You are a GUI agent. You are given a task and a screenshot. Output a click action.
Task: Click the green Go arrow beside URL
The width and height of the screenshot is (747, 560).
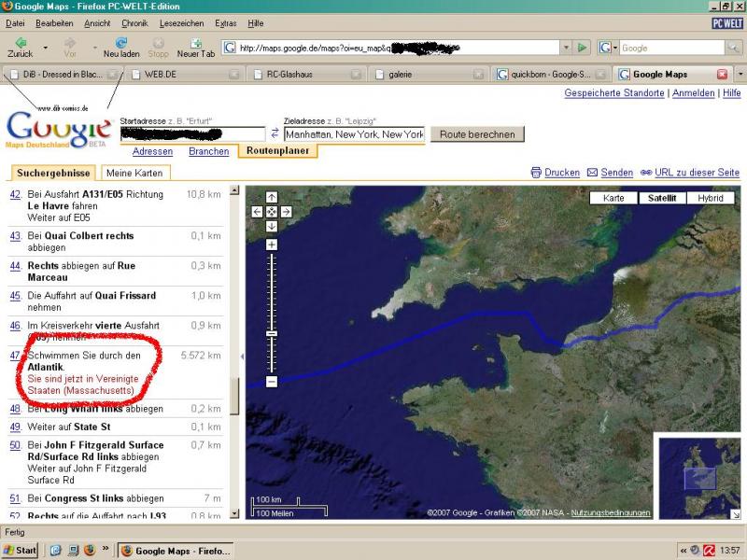pos(582,48)
